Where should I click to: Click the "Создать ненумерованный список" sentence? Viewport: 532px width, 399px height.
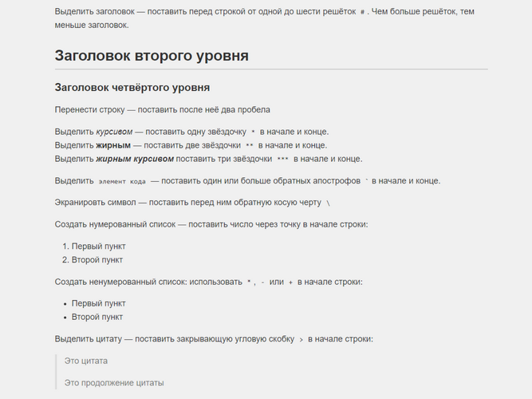[x=148, y=282]
